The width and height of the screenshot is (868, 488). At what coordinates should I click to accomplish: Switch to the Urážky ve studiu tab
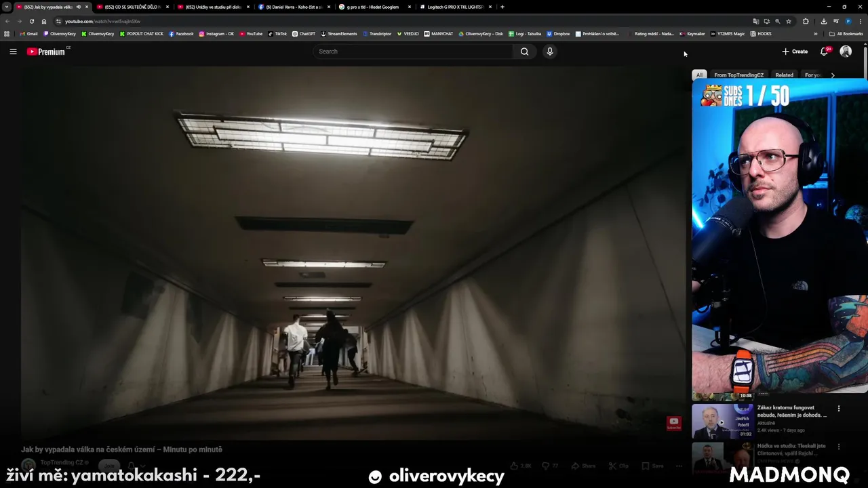click(x=214, y=7)
